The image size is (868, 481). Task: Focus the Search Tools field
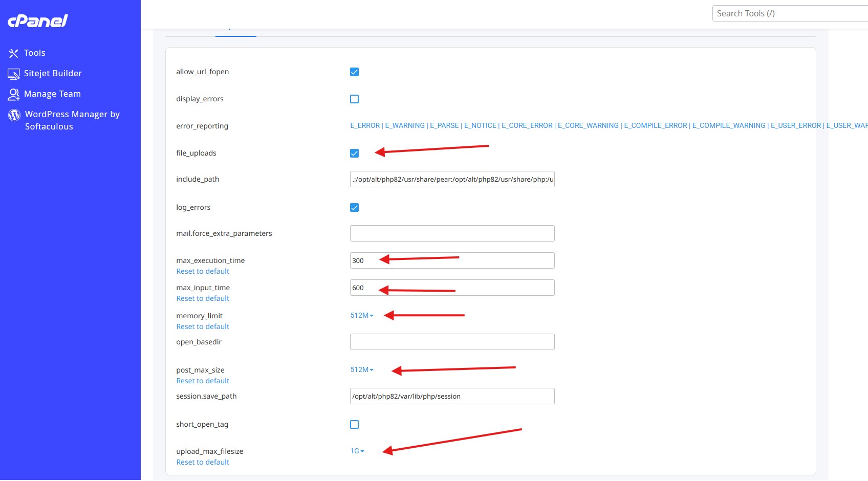790,14
